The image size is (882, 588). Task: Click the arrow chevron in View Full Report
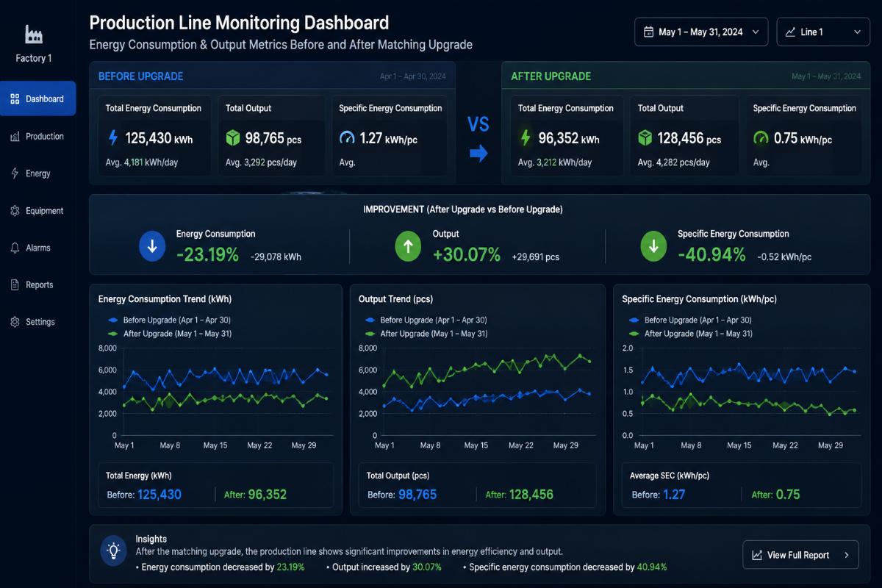tap(847, 555)
